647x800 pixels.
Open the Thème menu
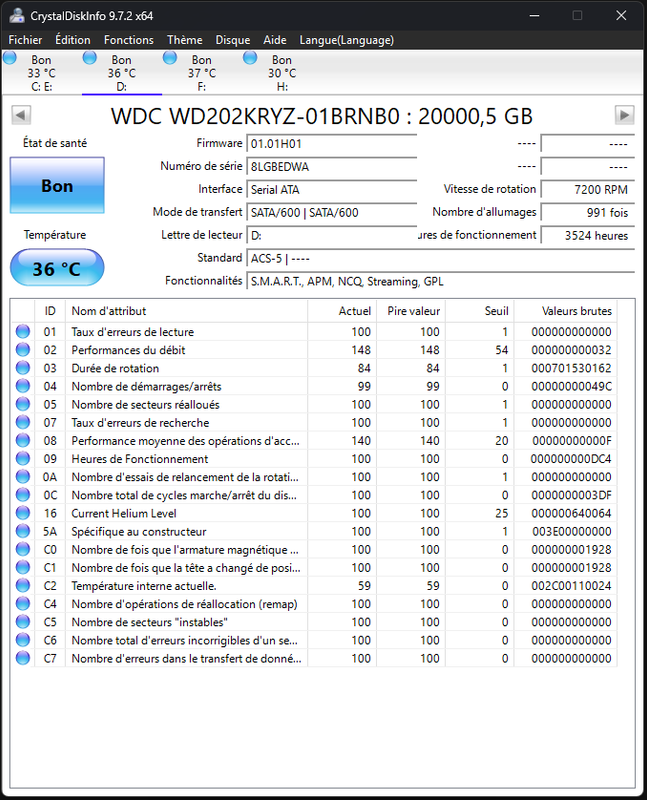click(185, 40)
